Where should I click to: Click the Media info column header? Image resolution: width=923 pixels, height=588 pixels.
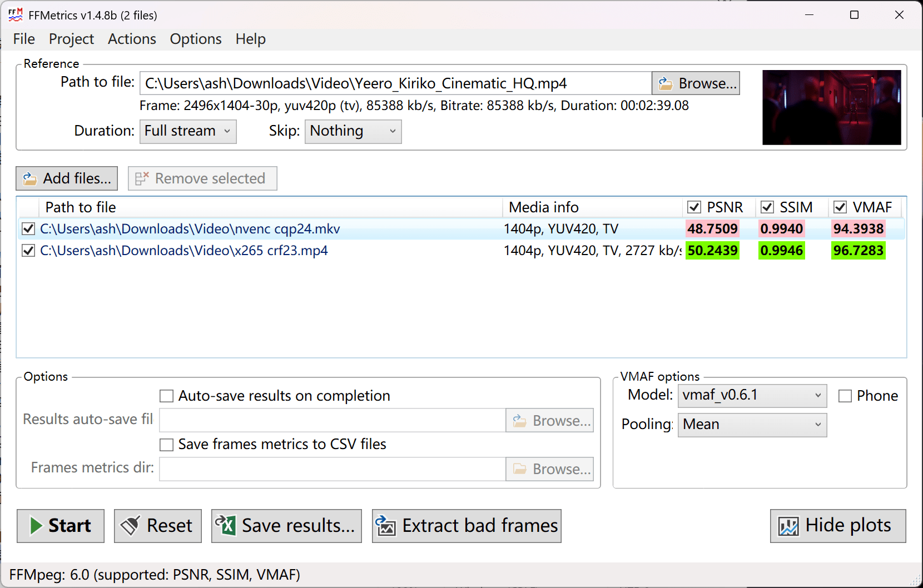click(x=592, y=207)
